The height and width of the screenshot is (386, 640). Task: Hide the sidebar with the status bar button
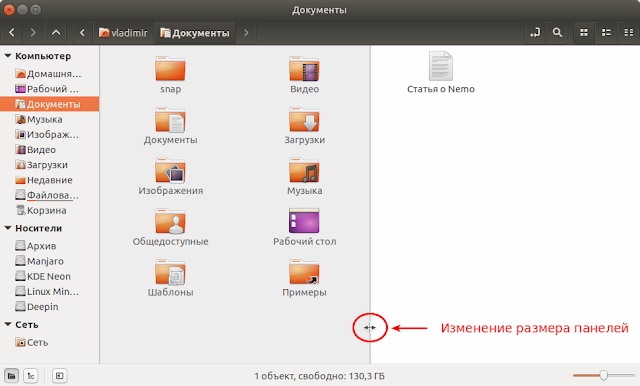click(x=60, y=376)
